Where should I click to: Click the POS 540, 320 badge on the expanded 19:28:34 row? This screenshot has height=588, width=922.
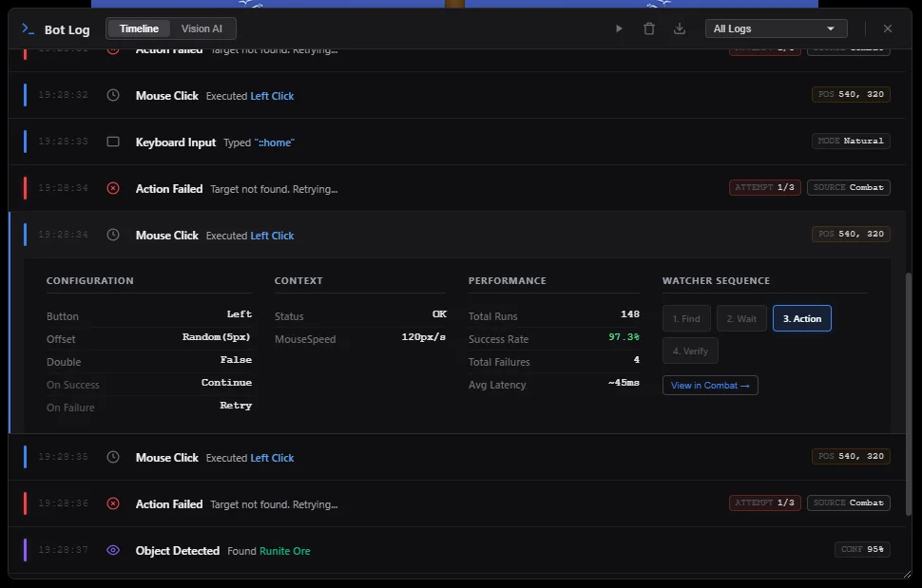click(851, 234)
